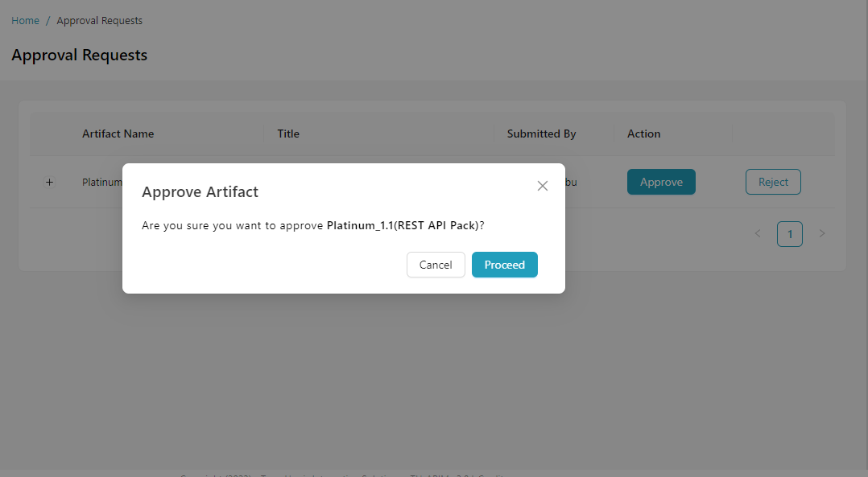Viewport: 868px width, 477px height.
Task: Click the Title column header
Action: 288,134
